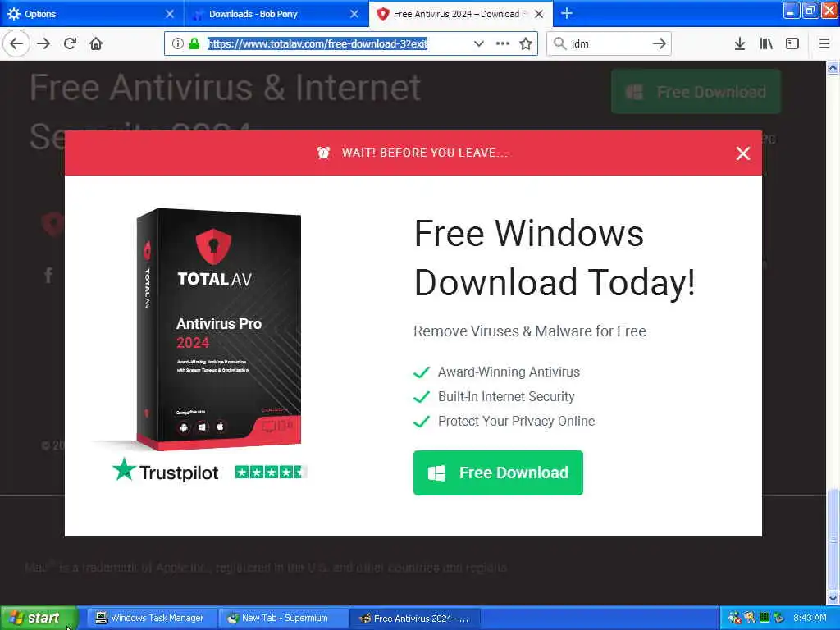Go back to the previous page
840x630 pixels.
16,44
